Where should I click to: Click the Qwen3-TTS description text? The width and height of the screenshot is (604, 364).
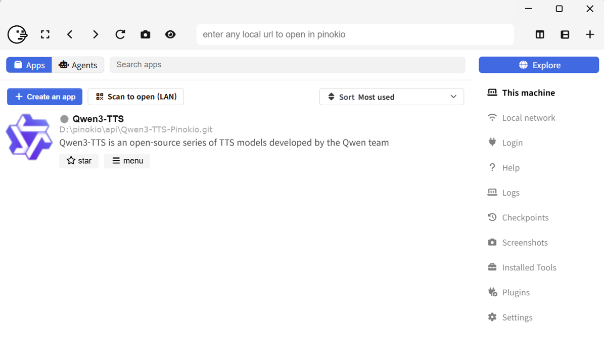click(x=224, y=143)
